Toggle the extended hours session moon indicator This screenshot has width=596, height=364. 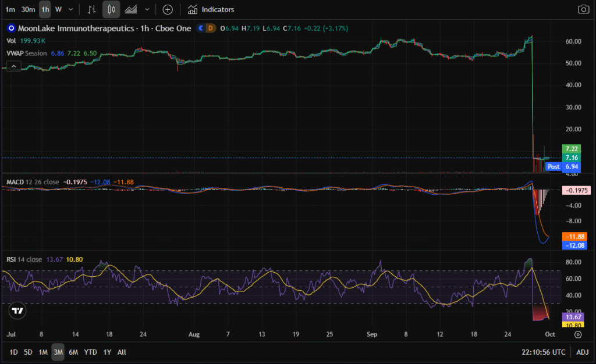(201, 28)
